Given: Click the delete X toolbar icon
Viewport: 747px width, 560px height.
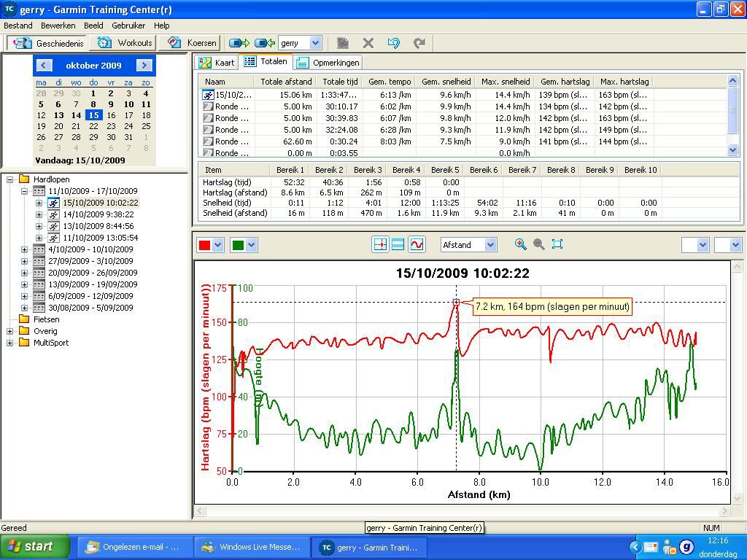Looking at the screenshot, I should click(x=368, y=43).
